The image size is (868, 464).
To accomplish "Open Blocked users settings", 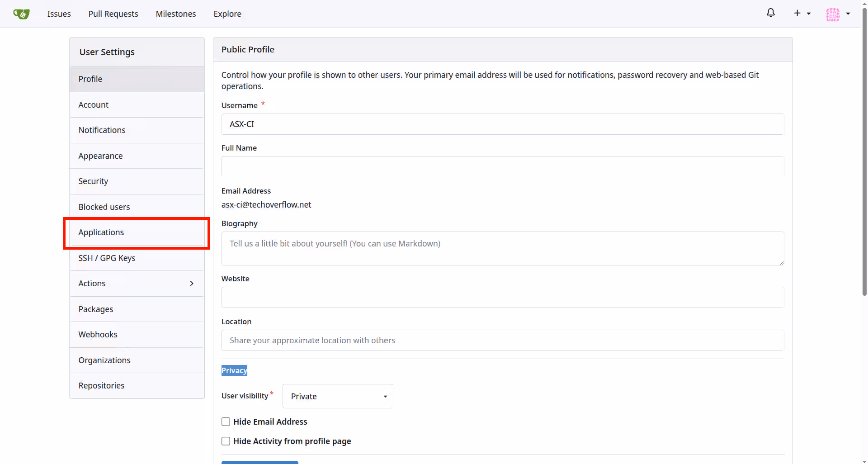I will tap(104, 207).
